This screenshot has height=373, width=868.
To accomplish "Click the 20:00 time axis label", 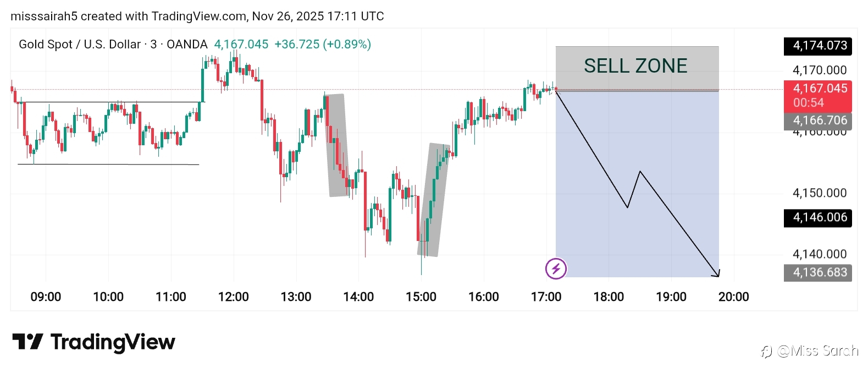I will 733,297.
